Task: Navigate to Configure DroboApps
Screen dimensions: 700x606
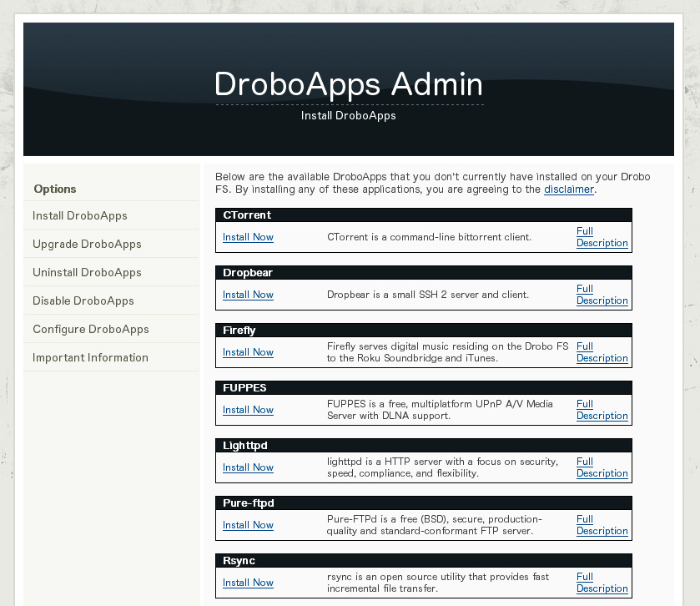Action: (x=91, y=329)
